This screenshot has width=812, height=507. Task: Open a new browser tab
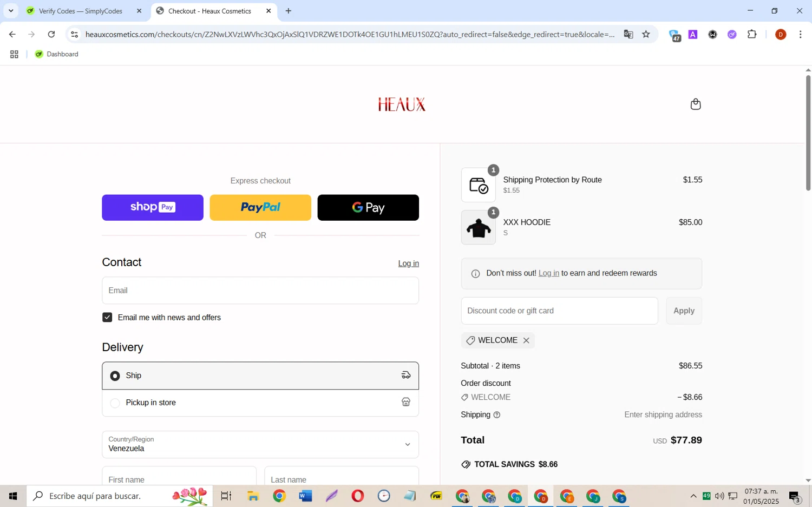click(289, 11)
